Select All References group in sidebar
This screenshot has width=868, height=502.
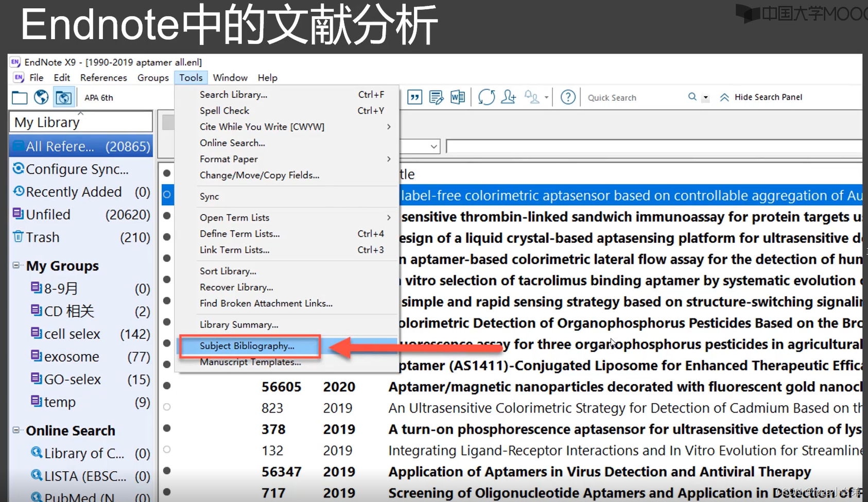coord(81,147)
